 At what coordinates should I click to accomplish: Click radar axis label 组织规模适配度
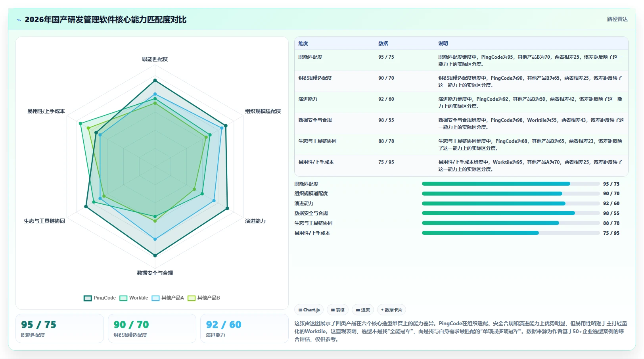(263, 111)
